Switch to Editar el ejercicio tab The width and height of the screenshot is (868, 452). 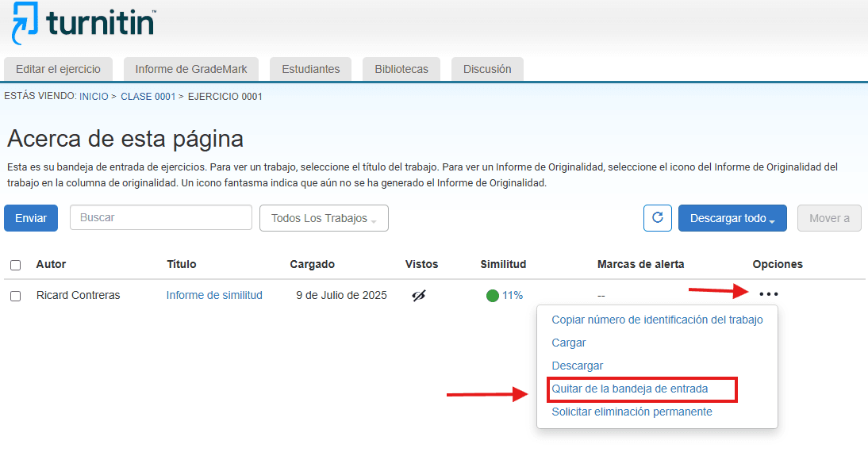58,69
